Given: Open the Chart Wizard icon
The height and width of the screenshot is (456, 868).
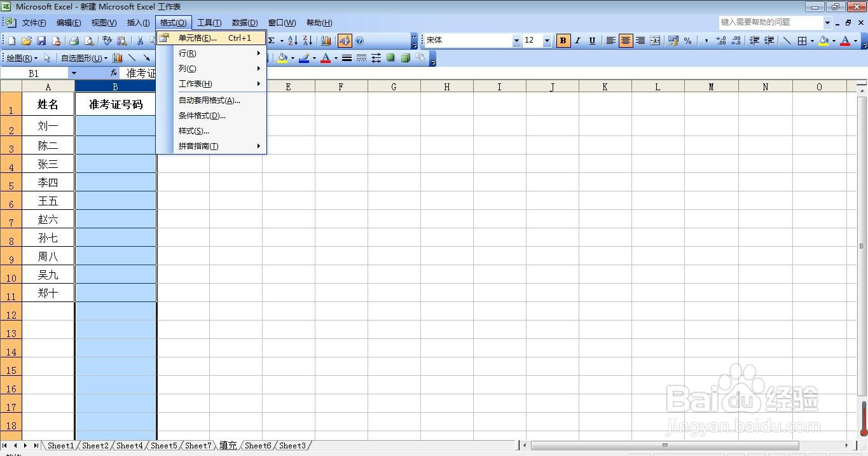Looking at the screenshot, I should (x=326, y=41).
